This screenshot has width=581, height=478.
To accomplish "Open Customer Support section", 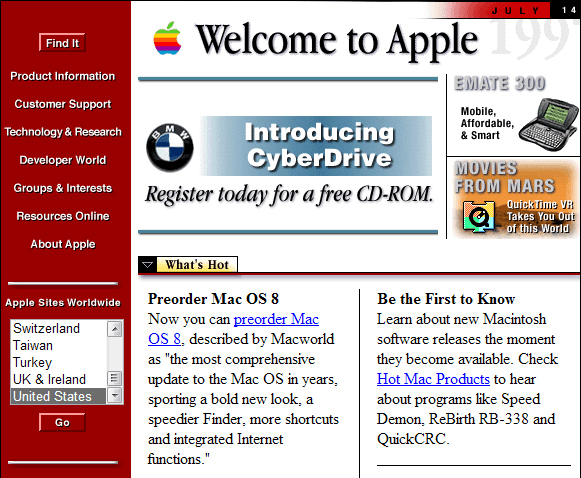I will click(x=63, y=104).
